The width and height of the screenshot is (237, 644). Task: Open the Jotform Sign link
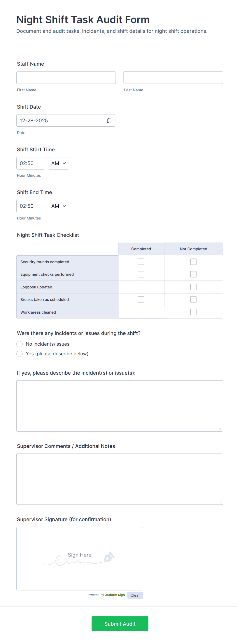[115, 595]
